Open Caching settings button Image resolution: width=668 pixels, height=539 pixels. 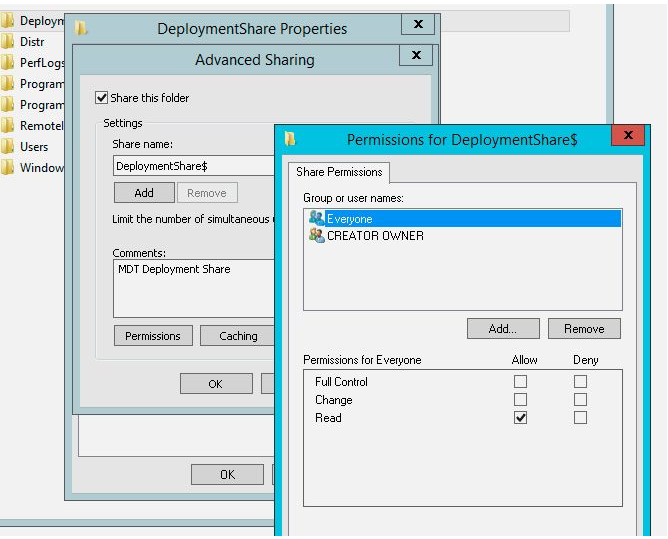coord(237,336)
